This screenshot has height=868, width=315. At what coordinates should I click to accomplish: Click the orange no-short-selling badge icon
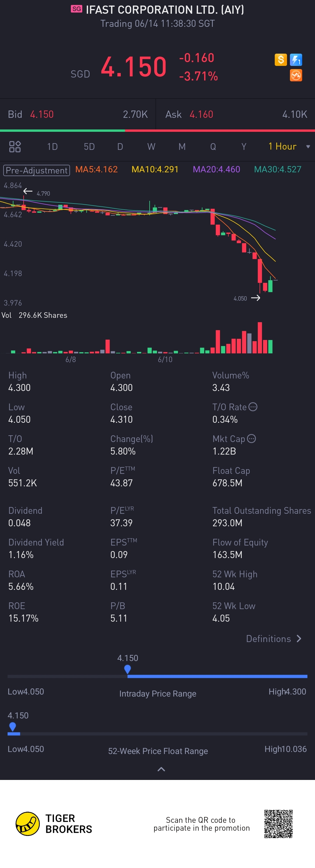pyautogui.click(x=296, y=75)
